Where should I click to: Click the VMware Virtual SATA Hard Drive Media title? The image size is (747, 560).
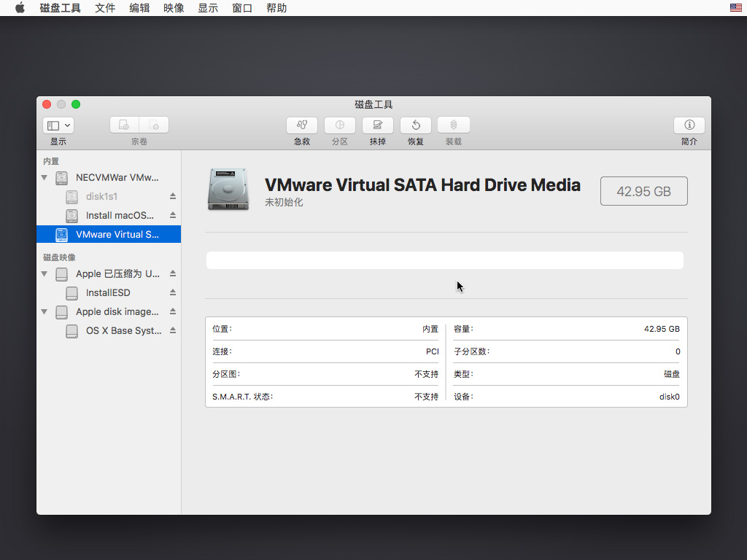click(422, 184)
